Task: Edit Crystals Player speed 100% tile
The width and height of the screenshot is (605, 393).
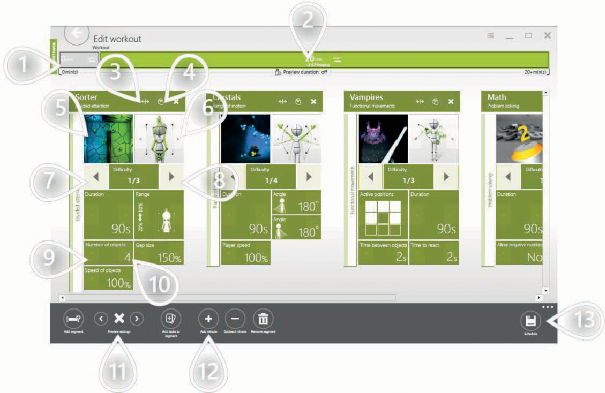Action: coord(246,253)
